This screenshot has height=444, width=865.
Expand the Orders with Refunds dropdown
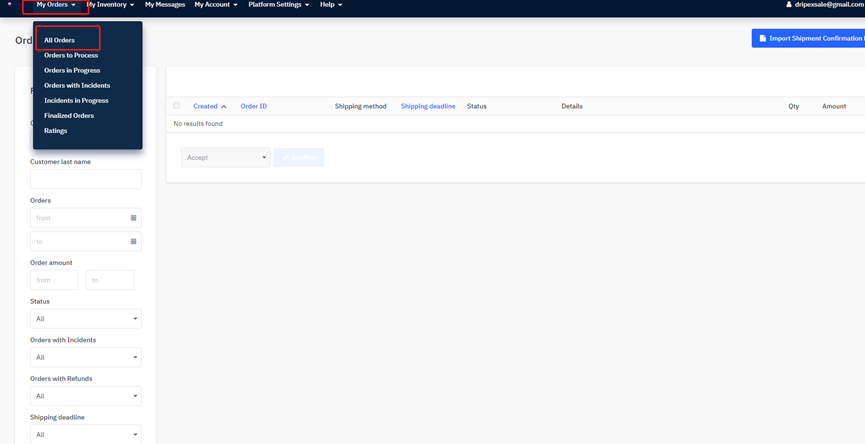point(85,396)
